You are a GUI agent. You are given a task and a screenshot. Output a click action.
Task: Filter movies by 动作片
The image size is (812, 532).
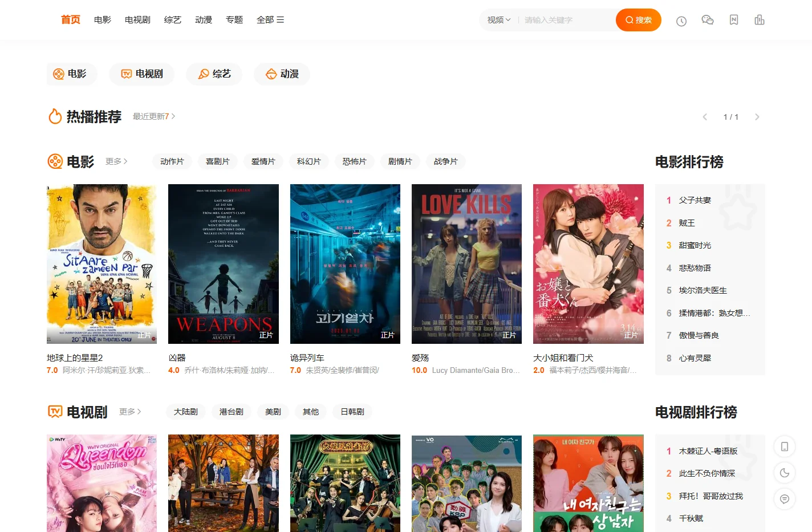tap(172, 161)
